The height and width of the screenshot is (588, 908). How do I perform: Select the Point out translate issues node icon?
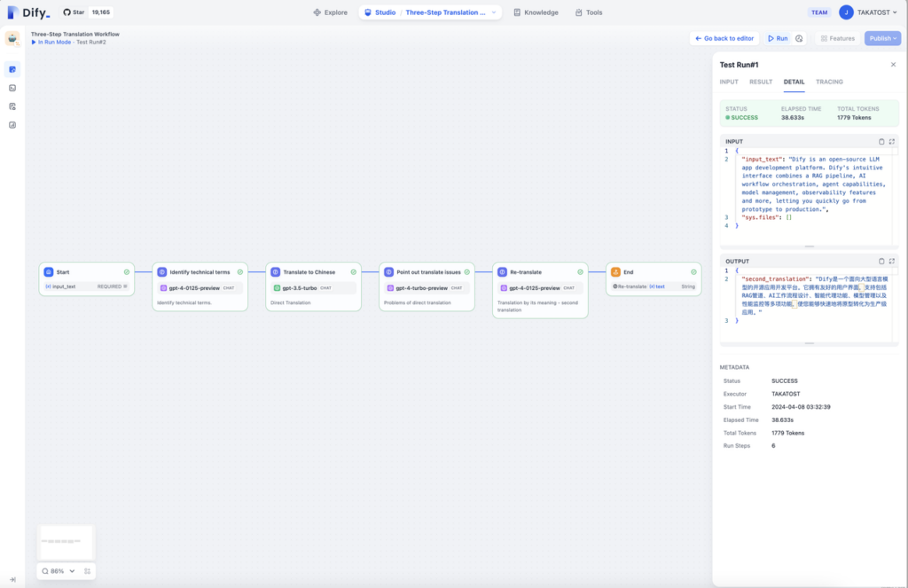tap(389, 271)
